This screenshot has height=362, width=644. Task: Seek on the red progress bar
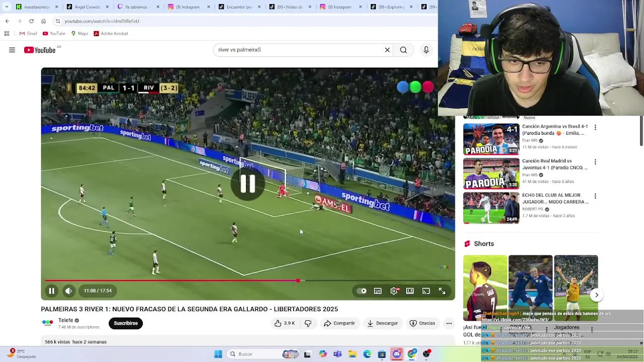point(248,281)
